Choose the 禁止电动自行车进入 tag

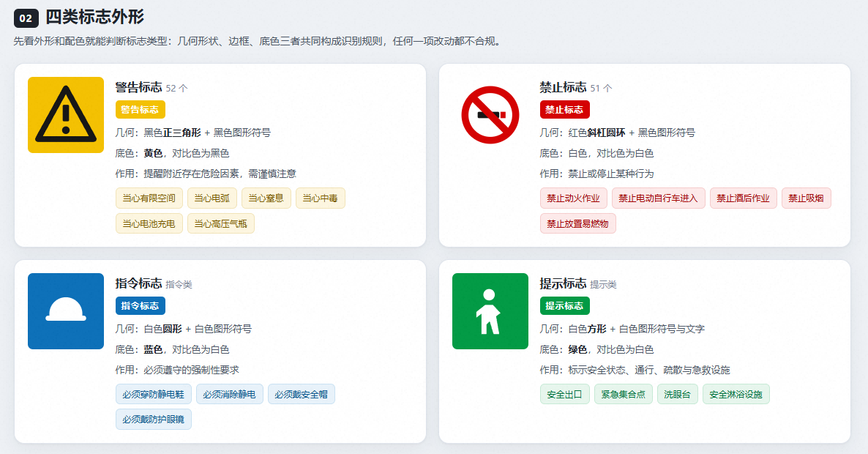click(658, 198)
